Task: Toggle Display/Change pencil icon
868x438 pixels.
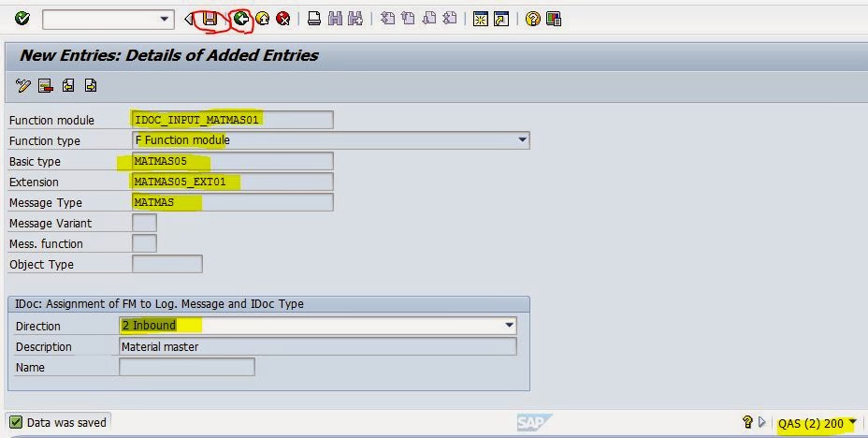Action: coord(22,85)
